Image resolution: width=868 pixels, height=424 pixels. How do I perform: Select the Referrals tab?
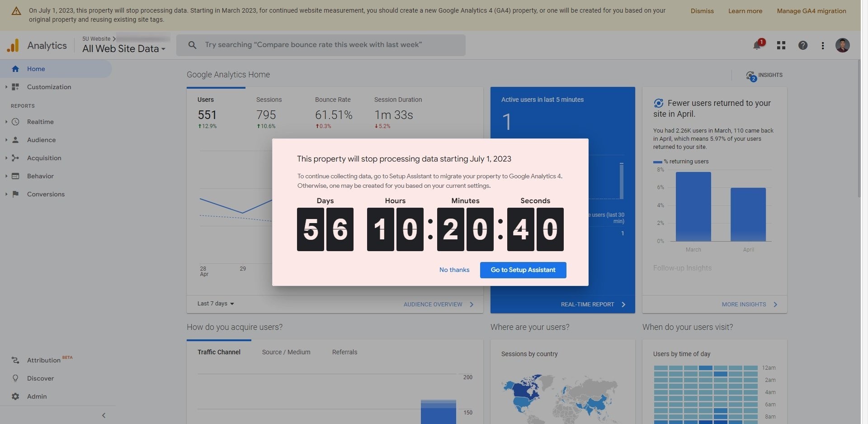click(x=344, y=352)
